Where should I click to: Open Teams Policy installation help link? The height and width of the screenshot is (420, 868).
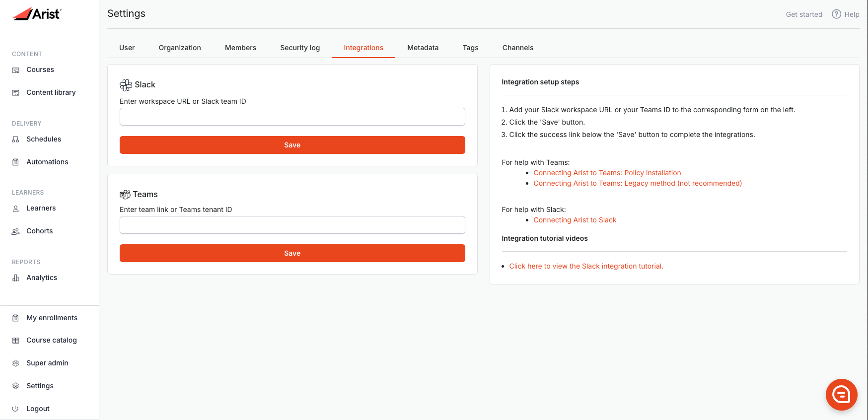pyautogui.click(x=607, y=173)
